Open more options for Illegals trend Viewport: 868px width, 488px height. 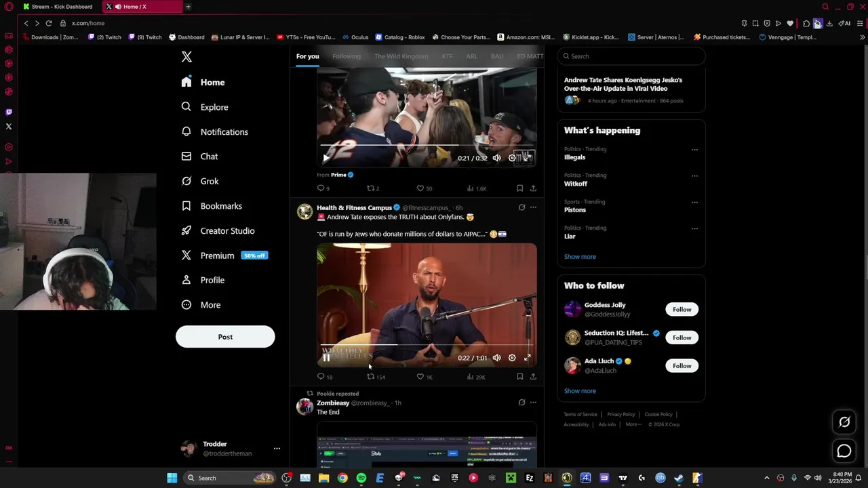point(694,150)
